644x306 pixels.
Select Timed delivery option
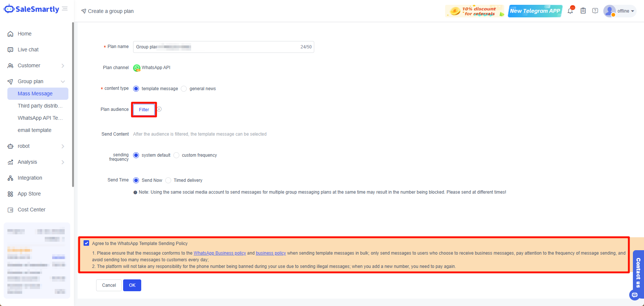click(168, 180)
